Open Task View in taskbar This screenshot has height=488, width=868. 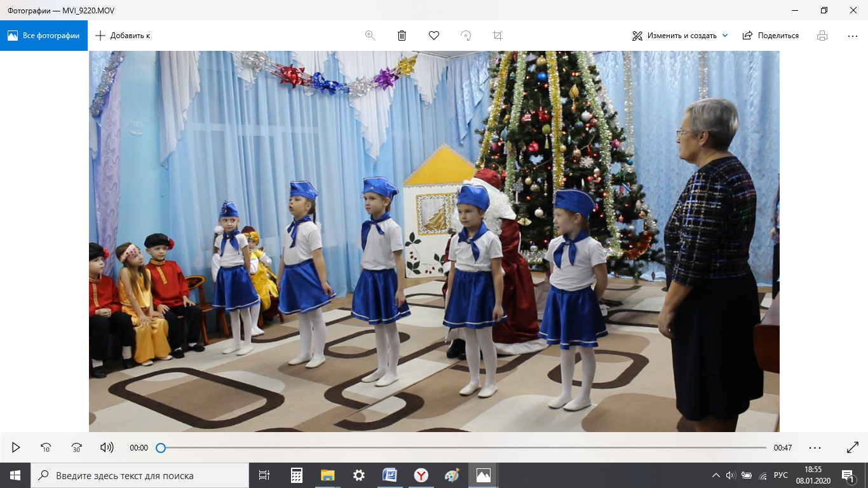click(x=264, y=475)
